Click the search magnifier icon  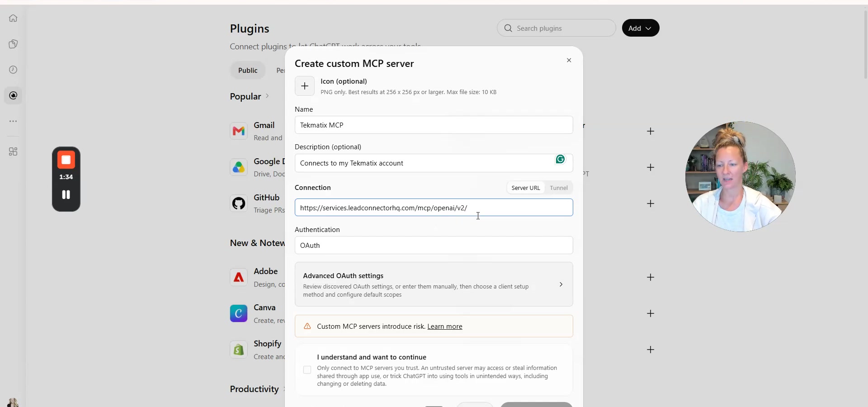click(x=508, y=28)
